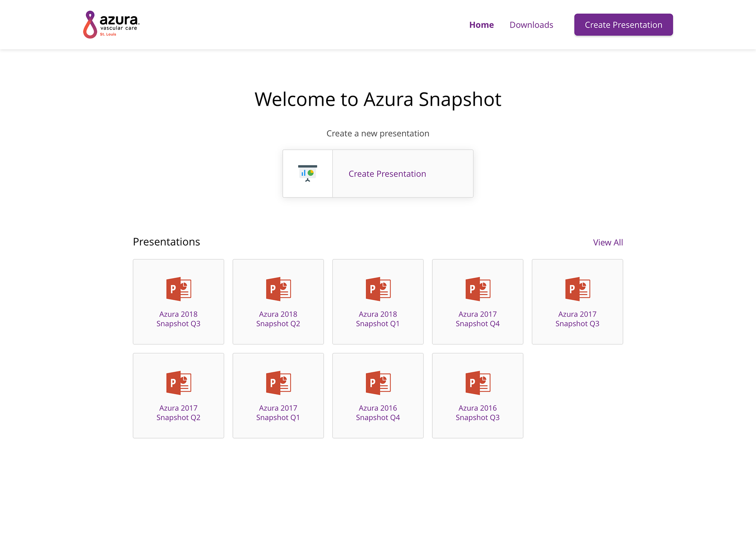Click PowerPoint icon for Azura 2016 Snapshot Q4
The height and width of the screenshot is (537, 756).
pos(378,383)
